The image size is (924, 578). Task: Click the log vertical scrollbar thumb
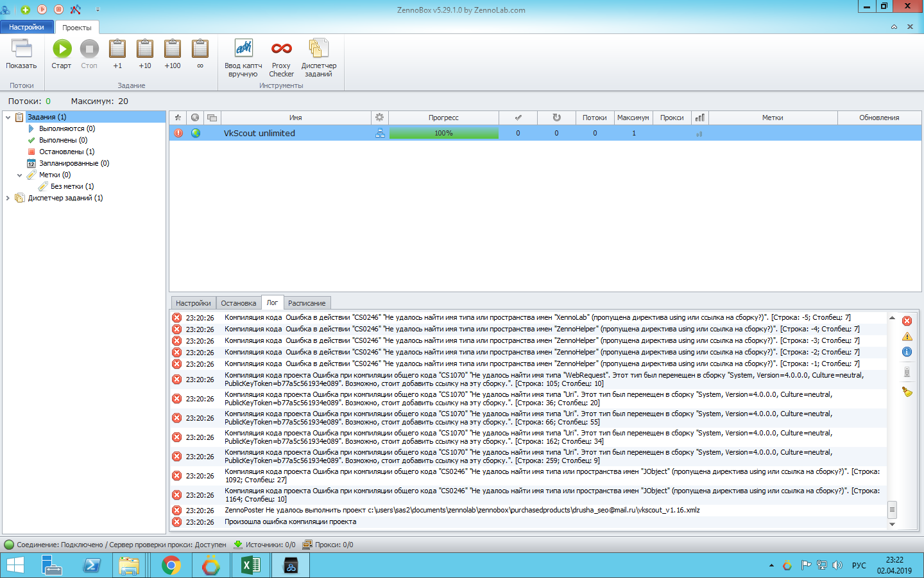(892, 510)
